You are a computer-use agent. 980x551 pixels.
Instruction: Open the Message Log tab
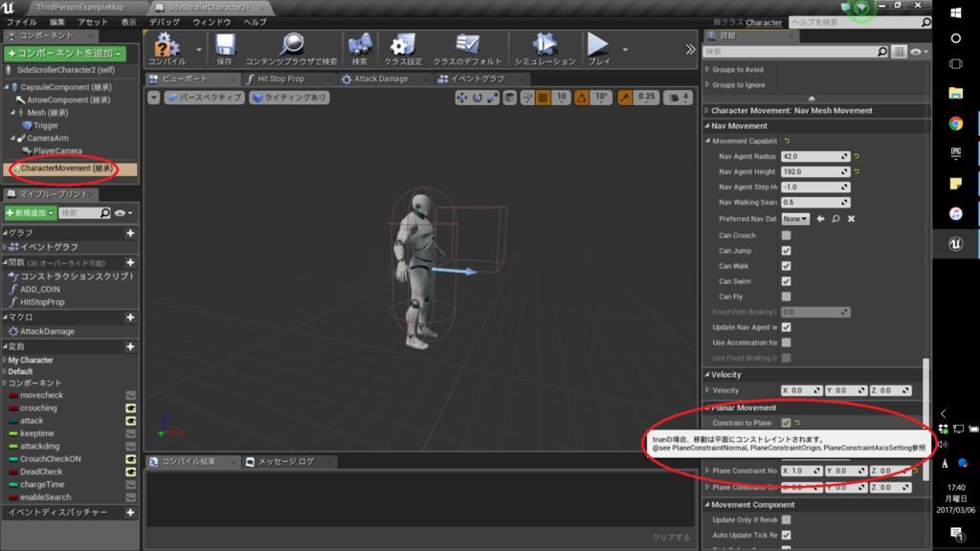pyautogui.click(x=286, y=462)
